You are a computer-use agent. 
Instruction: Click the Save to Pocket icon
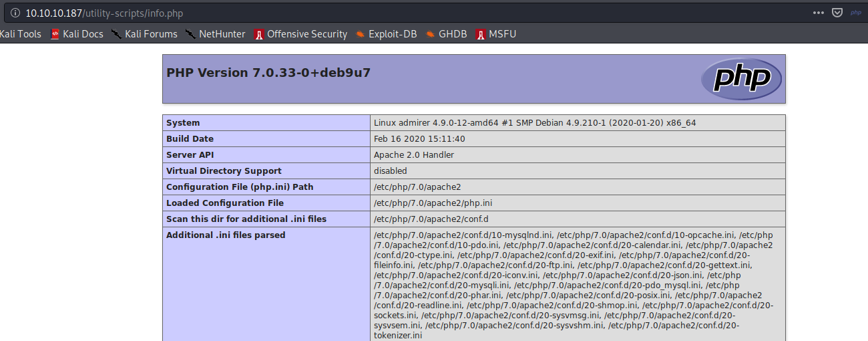click(837, 13)
